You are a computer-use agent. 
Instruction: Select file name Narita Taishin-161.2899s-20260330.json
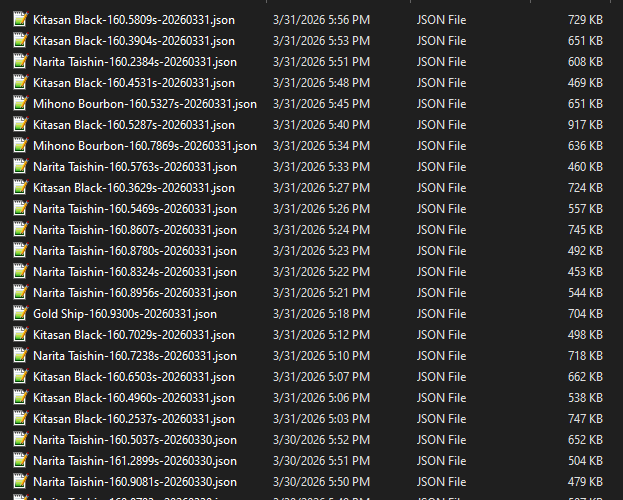(x=135, y=461)
